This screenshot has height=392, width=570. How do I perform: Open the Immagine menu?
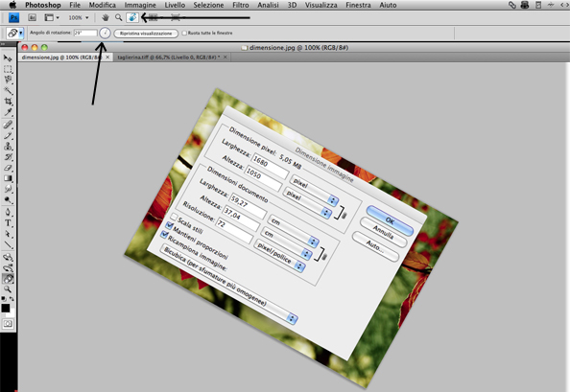point(140,5)
